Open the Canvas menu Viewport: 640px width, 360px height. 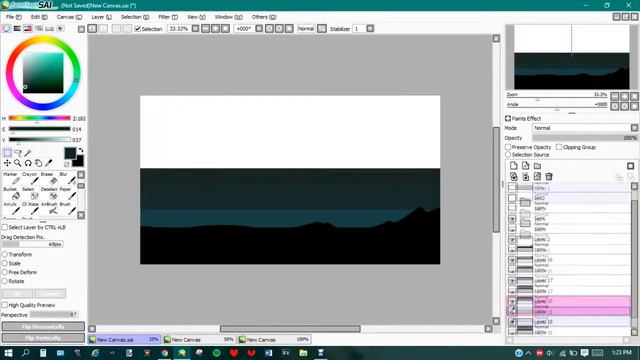click(x=69, y=17)
